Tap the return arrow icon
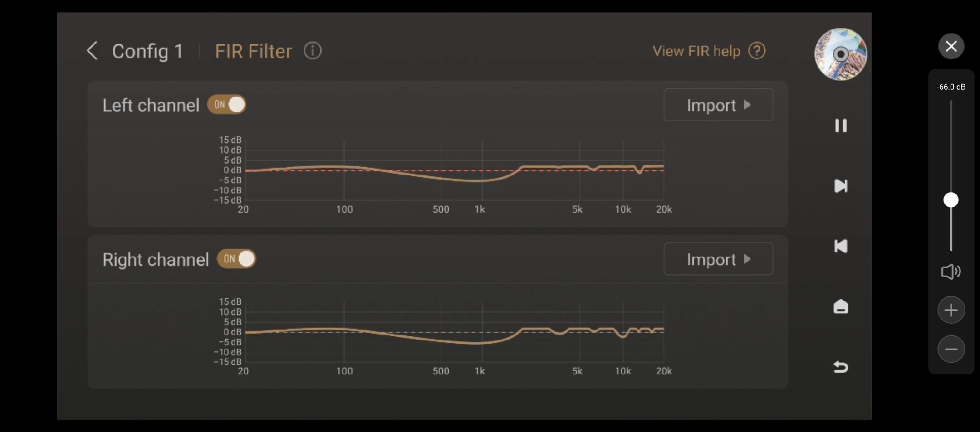This screenshot has width=980, height=432. pos(841,367)
